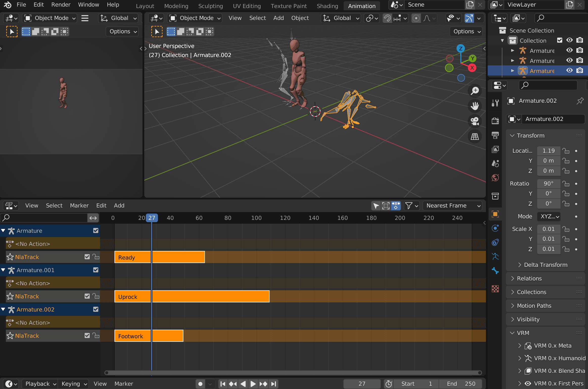
Task: Click the End frame 250 field
Action: click(x=461, y=384)
